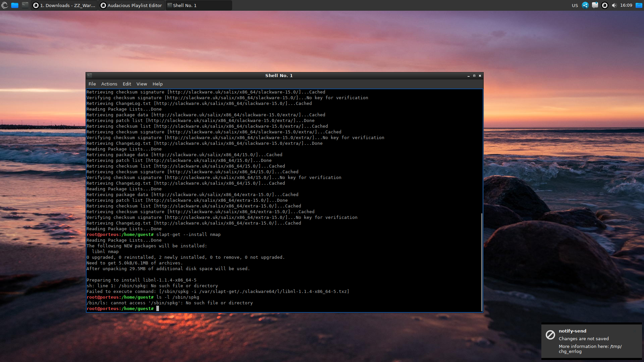644x362 pixels.
Task: Click the notify-send notification popup
Action: coord(592,341)
